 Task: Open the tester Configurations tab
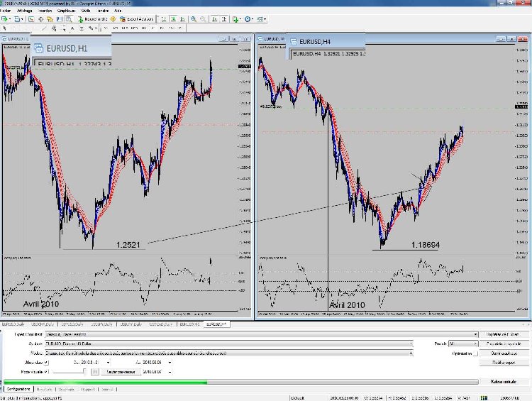18,389
